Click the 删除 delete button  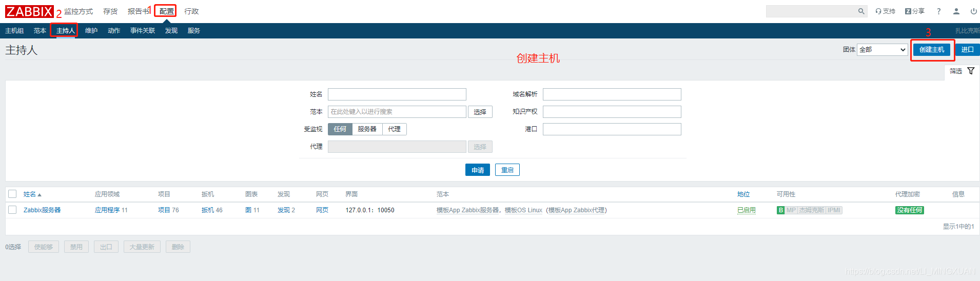tap(178, 247)
